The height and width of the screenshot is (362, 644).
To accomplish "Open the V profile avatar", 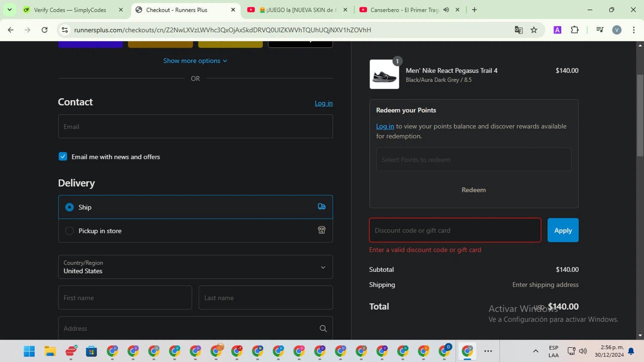I will tap(617, 30).
